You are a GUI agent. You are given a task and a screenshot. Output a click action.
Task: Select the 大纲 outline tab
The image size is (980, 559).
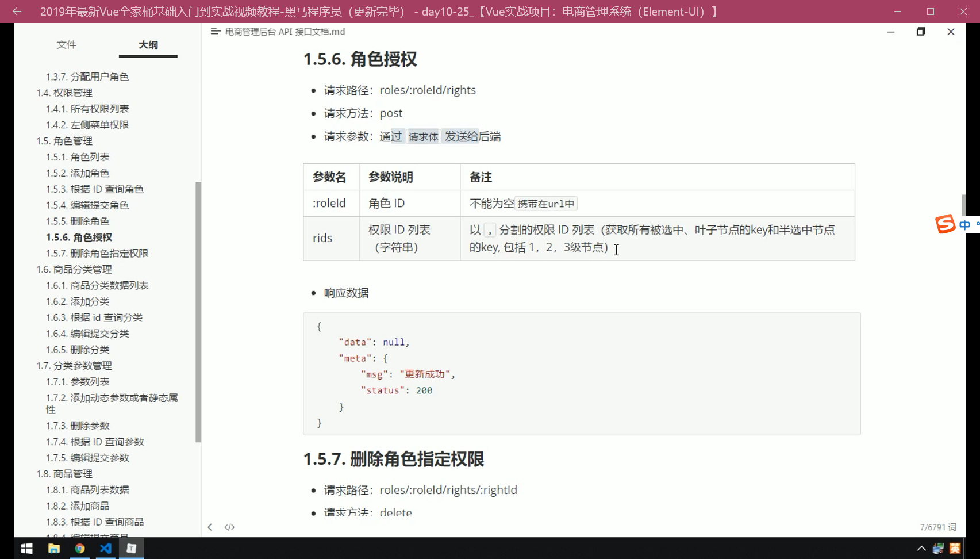point(148,45)
